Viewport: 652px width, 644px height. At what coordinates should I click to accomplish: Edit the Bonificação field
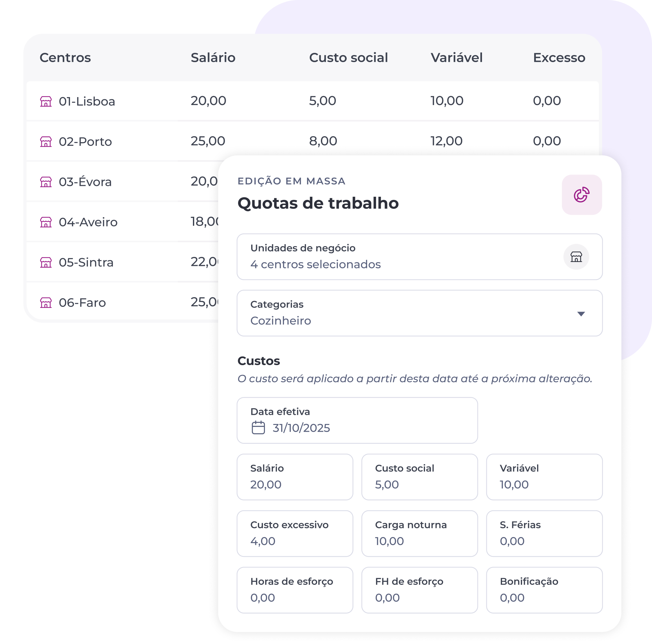click(544, 590)
